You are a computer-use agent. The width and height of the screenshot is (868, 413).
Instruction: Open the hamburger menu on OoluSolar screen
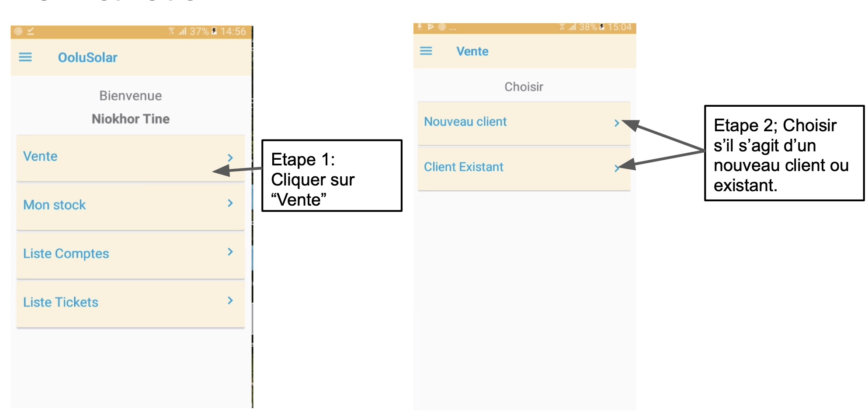click(x=25, y=57)
